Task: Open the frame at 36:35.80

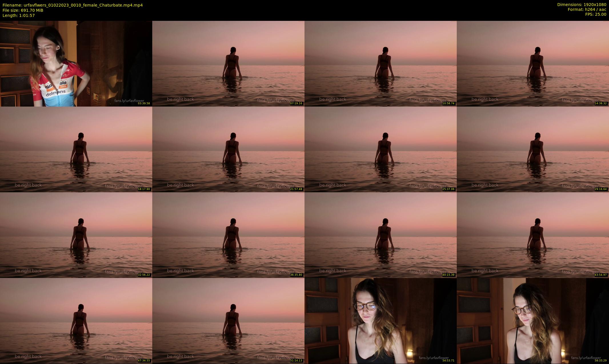Action: tap(228, 235)
